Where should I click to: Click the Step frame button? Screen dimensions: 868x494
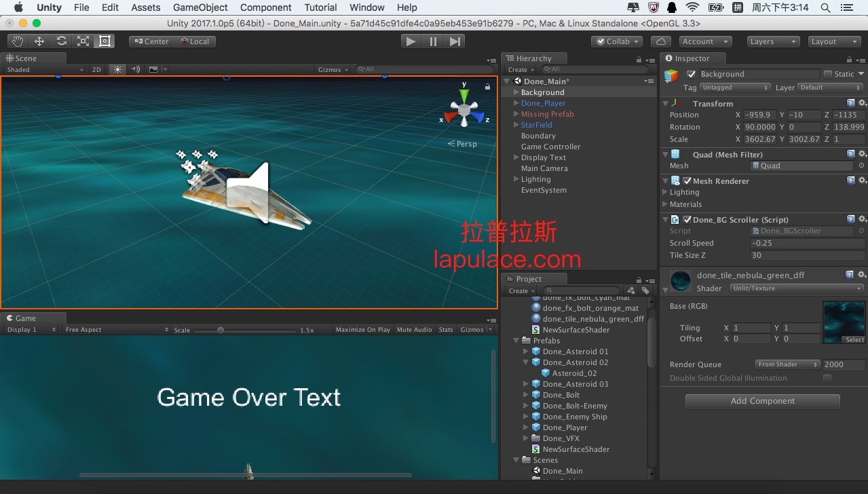455,41
